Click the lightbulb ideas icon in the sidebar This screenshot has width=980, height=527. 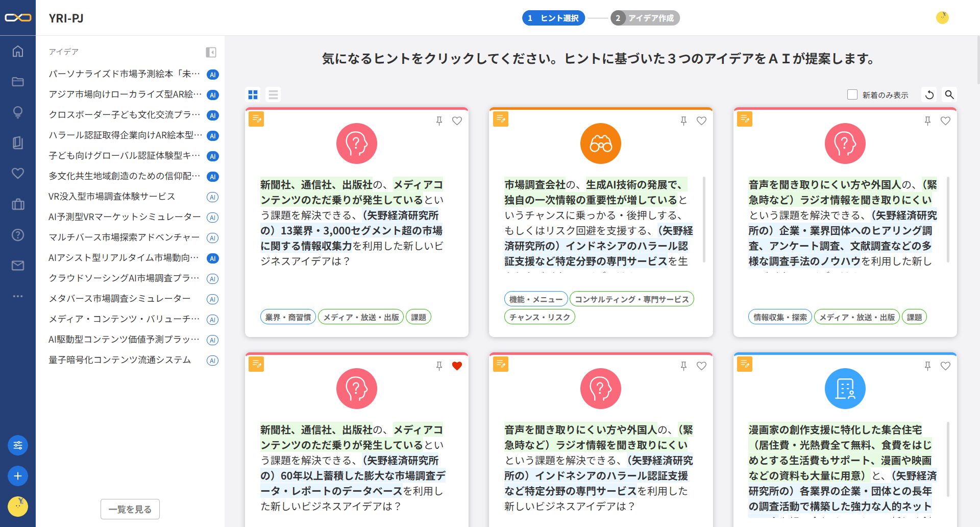(18, 112)
